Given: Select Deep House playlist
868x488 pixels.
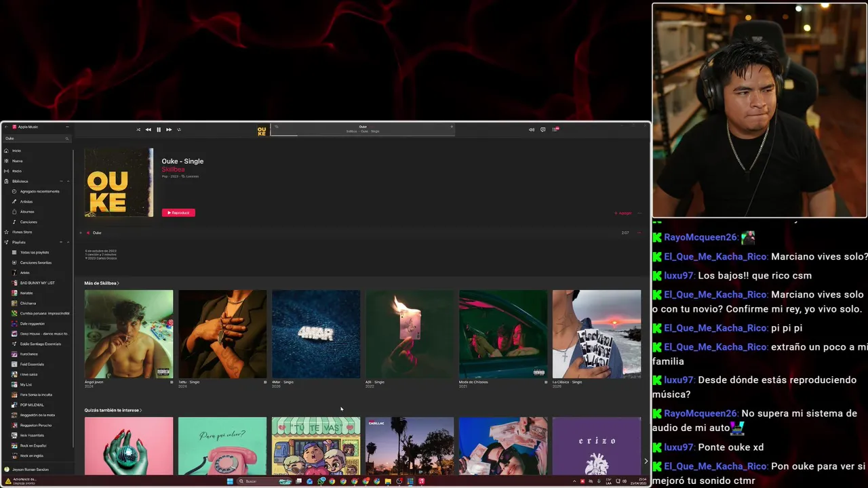Looking at the screenshot, I should 41,333.
